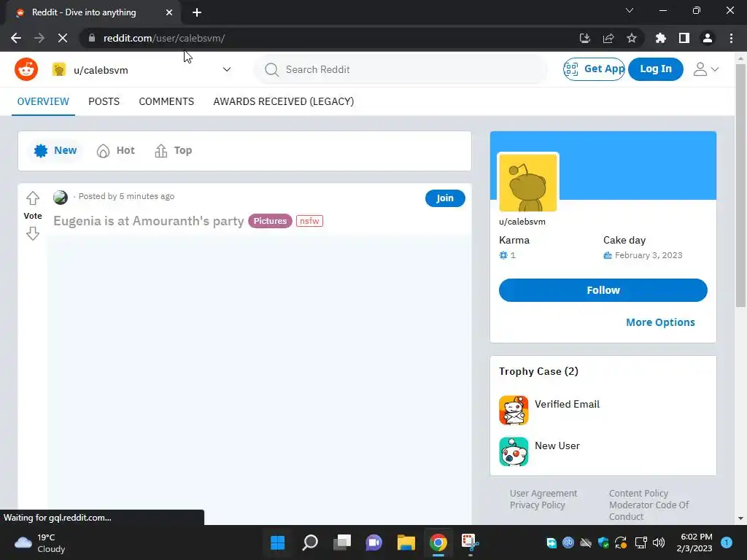This screenshot has width=747, height=560.
Task: Focus the Search Reddit field
Action: 400,69
